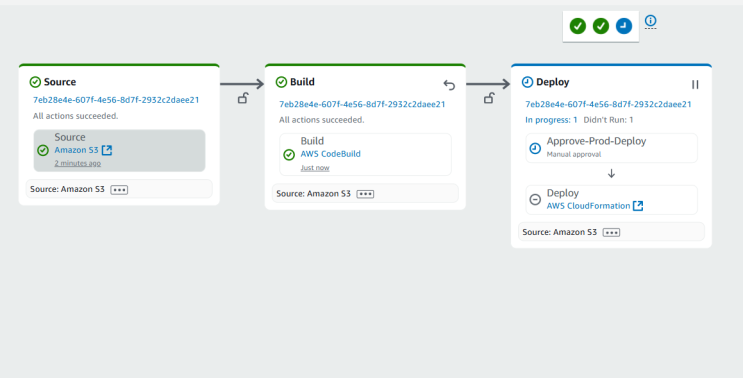Screen dimensions: 743x378
Task: Click the 'Just now' timestamp in Build
Action: [315, 168]
